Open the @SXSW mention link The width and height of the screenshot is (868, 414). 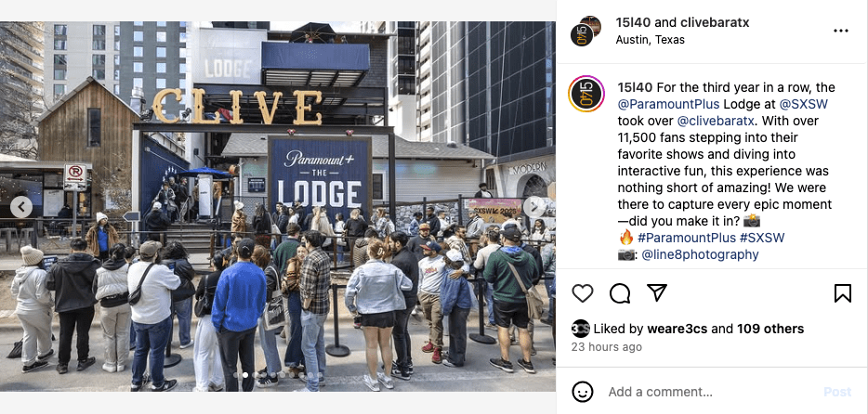pyautogui.click(x=804, y=104)
